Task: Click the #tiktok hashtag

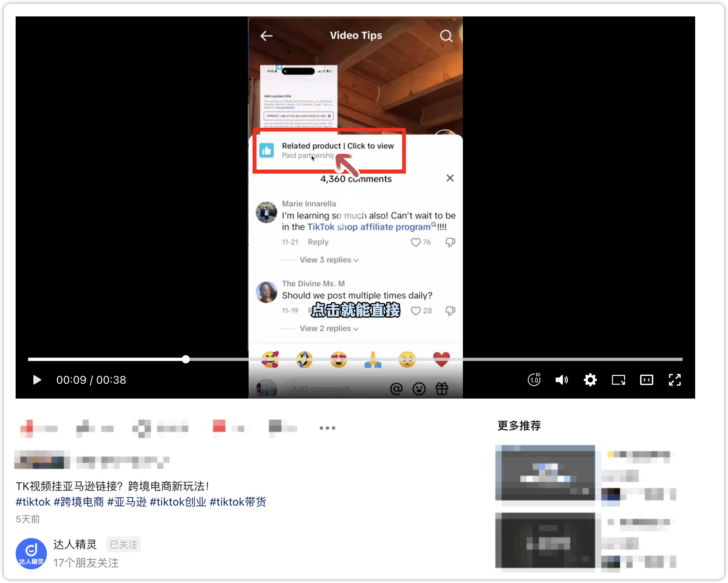Action: tap(33, 502)
